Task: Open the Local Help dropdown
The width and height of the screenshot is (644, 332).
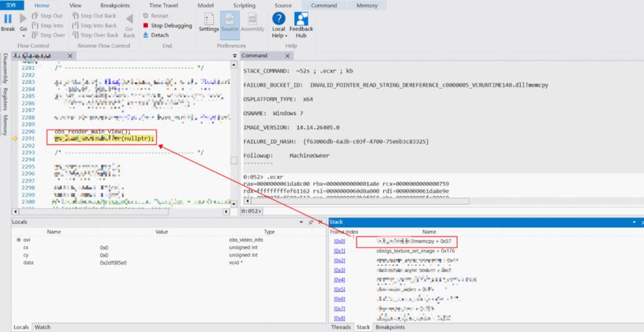Action: click(x=278, y=26)
